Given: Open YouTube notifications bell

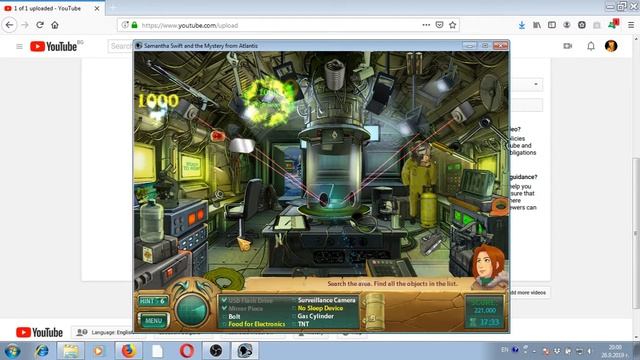Looking at the screenshot, I should point(591,46).
